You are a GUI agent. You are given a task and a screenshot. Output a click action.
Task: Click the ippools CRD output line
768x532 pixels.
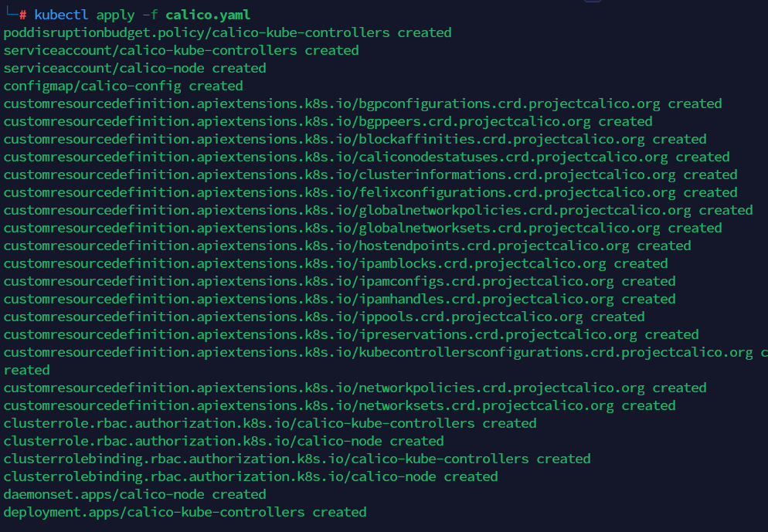324,317
